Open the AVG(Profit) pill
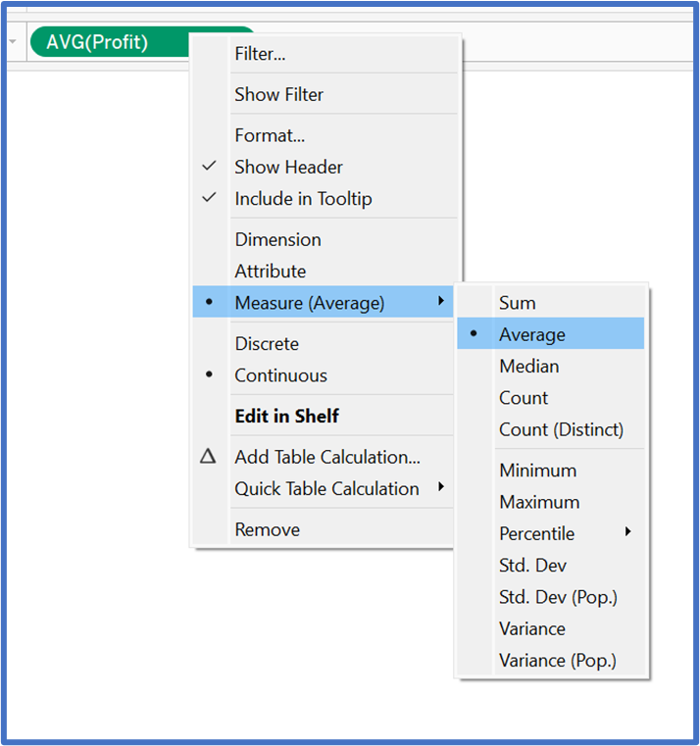The width and height of the screenshot is (700, 746). tap(98, 42)
